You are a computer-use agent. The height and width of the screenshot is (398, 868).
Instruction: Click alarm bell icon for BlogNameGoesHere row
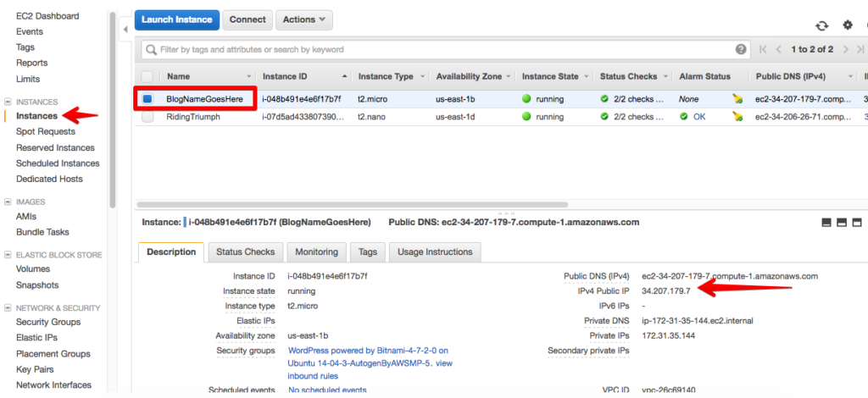pos(737,100)
